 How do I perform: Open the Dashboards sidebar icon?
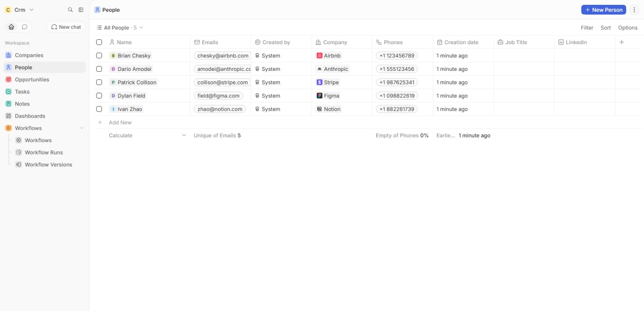(8, 116)
